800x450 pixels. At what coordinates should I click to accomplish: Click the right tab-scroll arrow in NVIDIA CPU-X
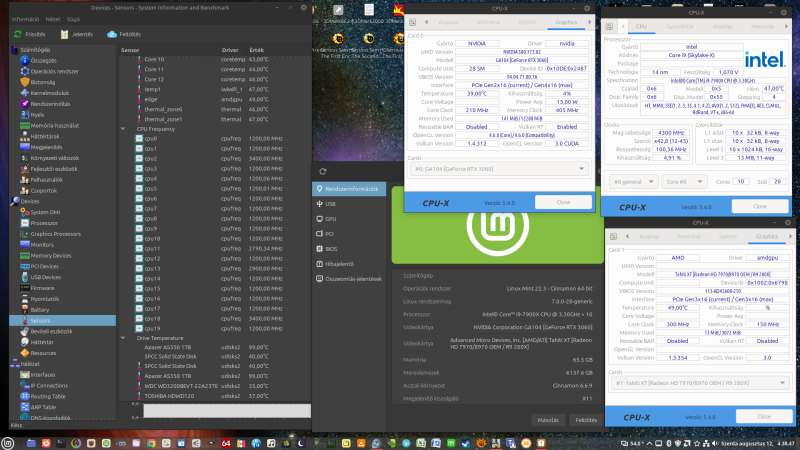(589, 22)
